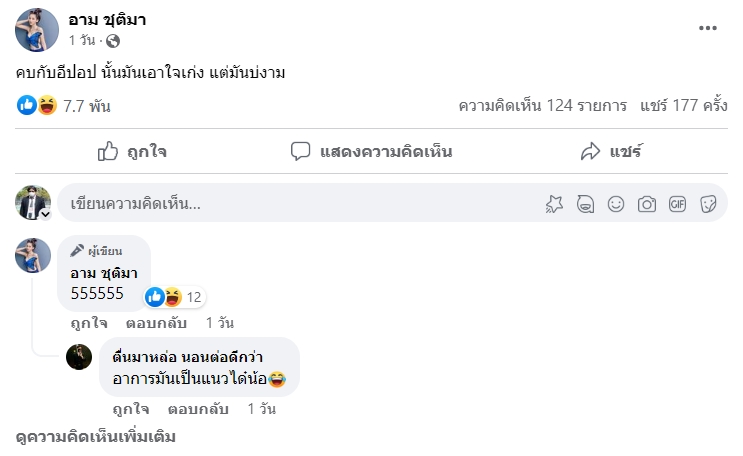Open the three-dot post options menu
Viewport: 743px width, 456px height.
708,28
